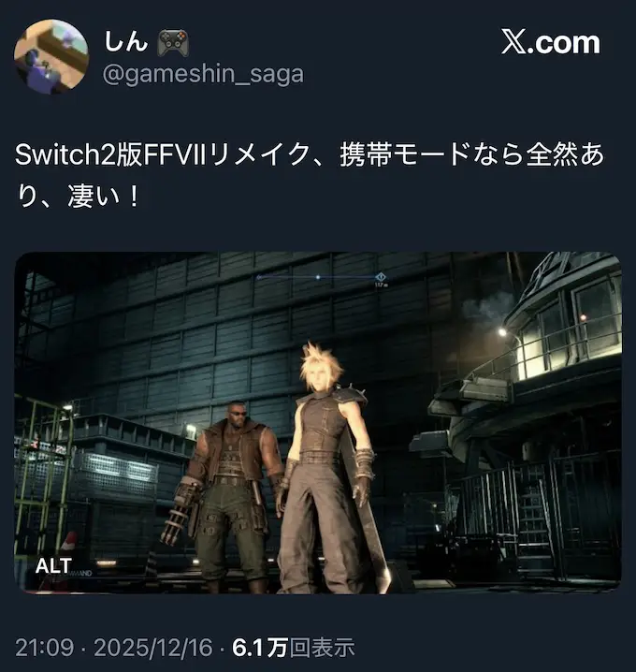
Task: Click the objective diamond marker in the game image
Action: (x=380, y=277)
